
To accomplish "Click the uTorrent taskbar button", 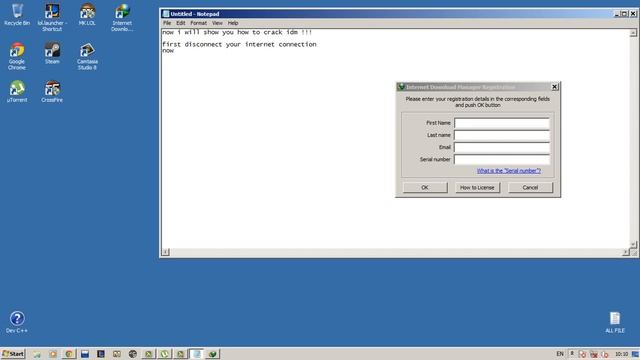I will 164,354.
